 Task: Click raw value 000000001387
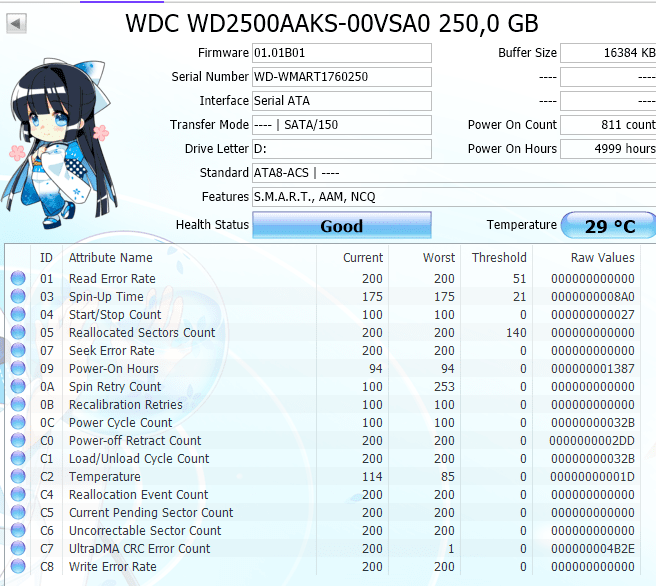[x=592, y=368]
